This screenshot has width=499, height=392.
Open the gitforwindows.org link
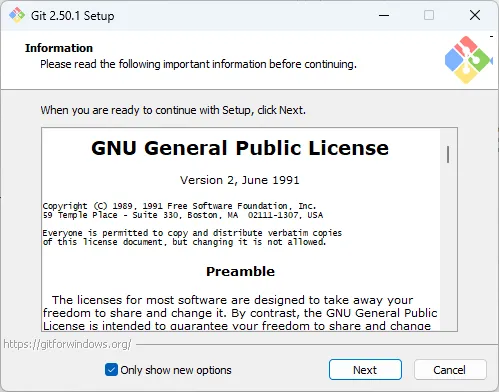(x=67, y=344)
